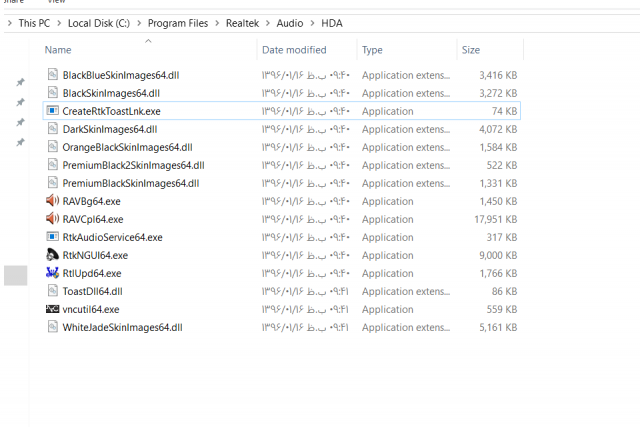Click the ToastDll64.dll file icon
The image size is (640, 427).
click(53, 291)
